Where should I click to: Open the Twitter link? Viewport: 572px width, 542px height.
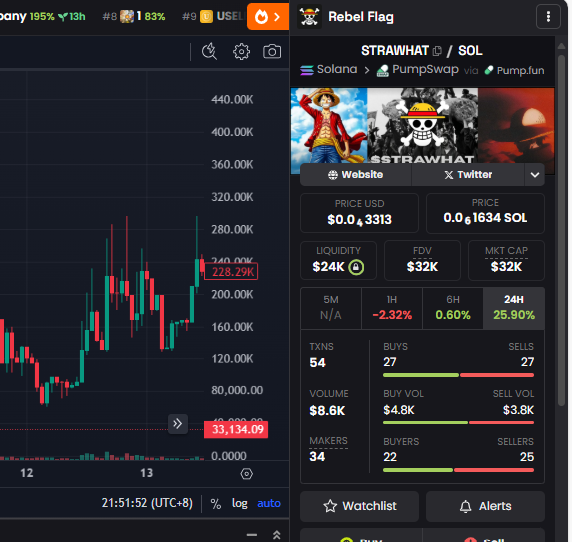pos(468,175)
